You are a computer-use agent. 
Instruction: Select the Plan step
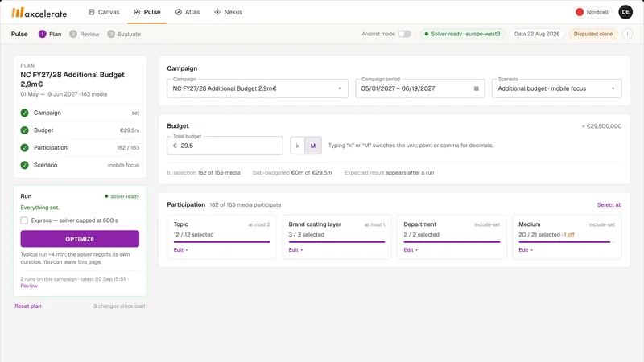pos(50,34)
